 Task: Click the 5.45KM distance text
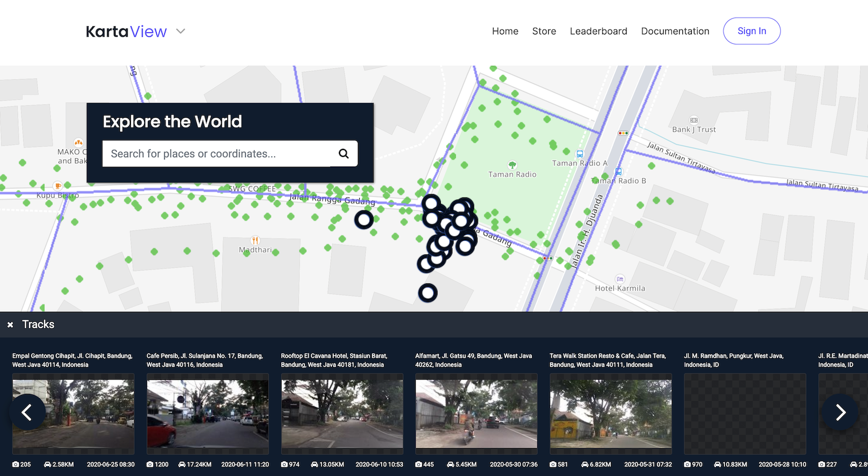466,465
